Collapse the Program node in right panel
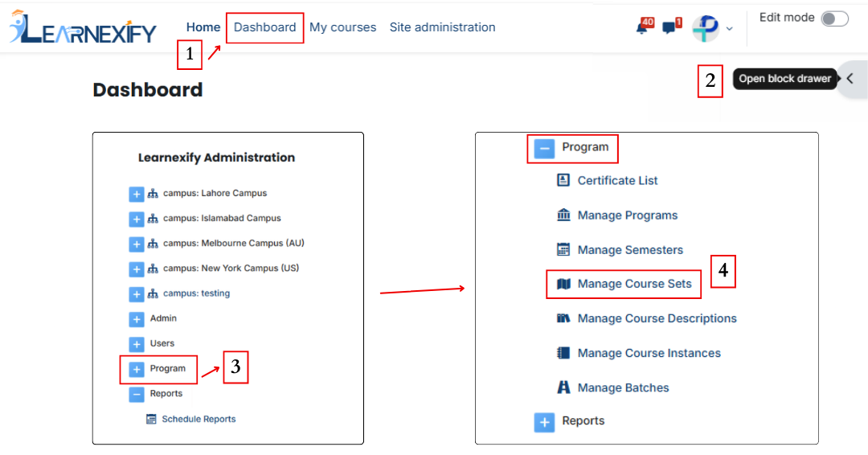Screen dimensions: 868x455 pos(544,149)
